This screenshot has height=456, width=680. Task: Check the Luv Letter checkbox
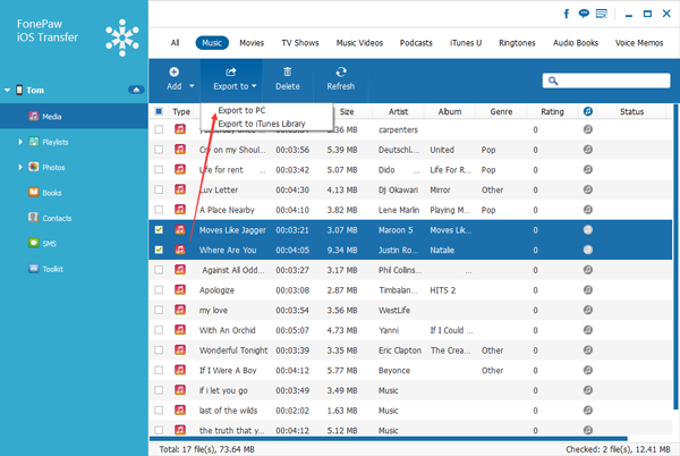pyautogui.click(x=159, y=190)
